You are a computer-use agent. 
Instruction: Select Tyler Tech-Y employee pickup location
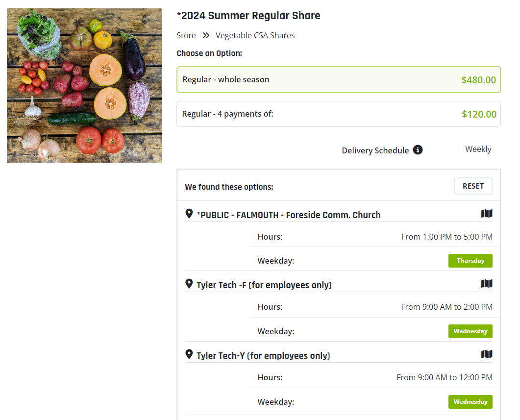[x=263, y=356]
